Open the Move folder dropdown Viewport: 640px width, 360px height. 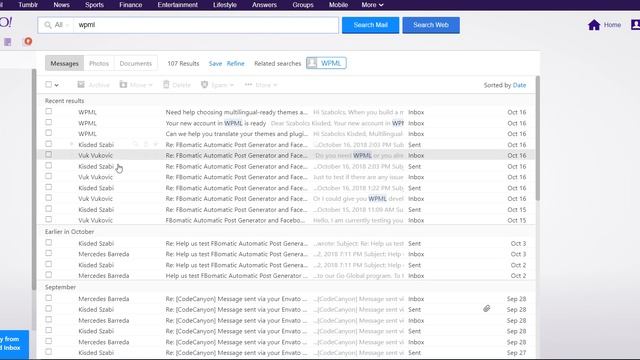coord(136,84)
